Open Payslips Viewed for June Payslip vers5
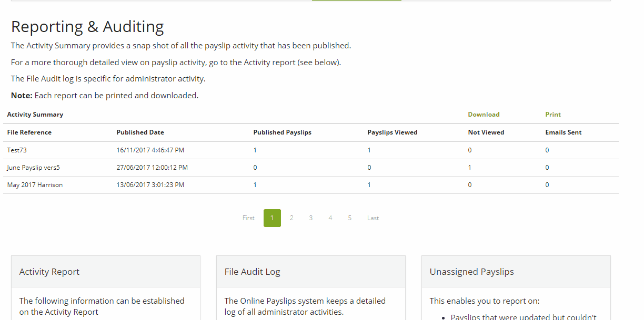The image size is (644, 320). (369, 167)
